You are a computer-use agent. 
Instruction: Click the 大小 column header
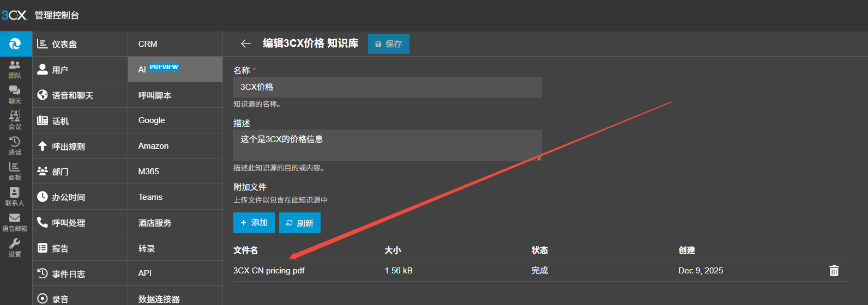(x=393, y=251)
